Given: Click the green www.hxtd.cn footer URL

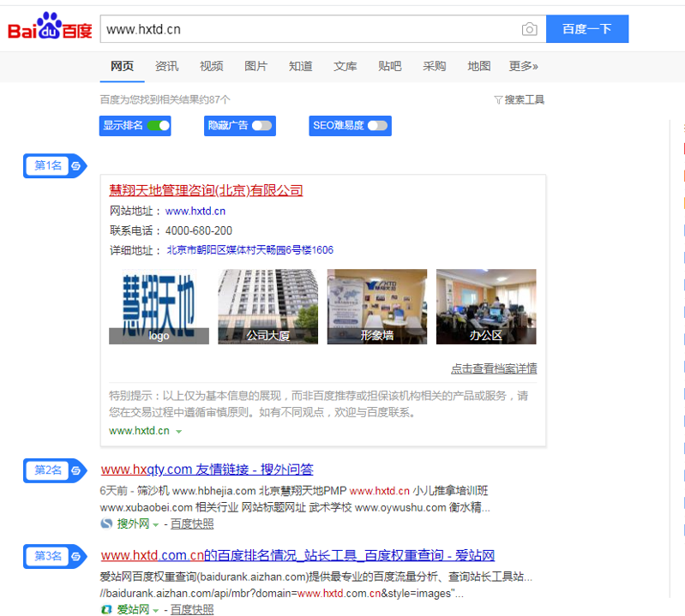Looking at the screenshot, I should [139, 431].
